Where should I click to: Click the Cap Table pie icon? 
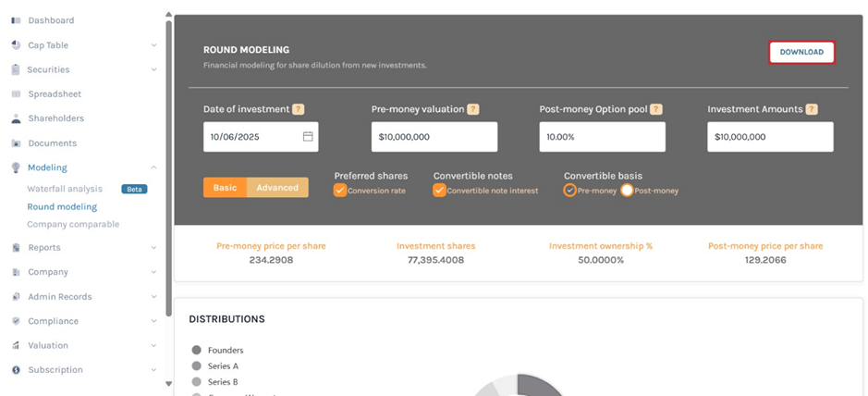click(16, 45)
